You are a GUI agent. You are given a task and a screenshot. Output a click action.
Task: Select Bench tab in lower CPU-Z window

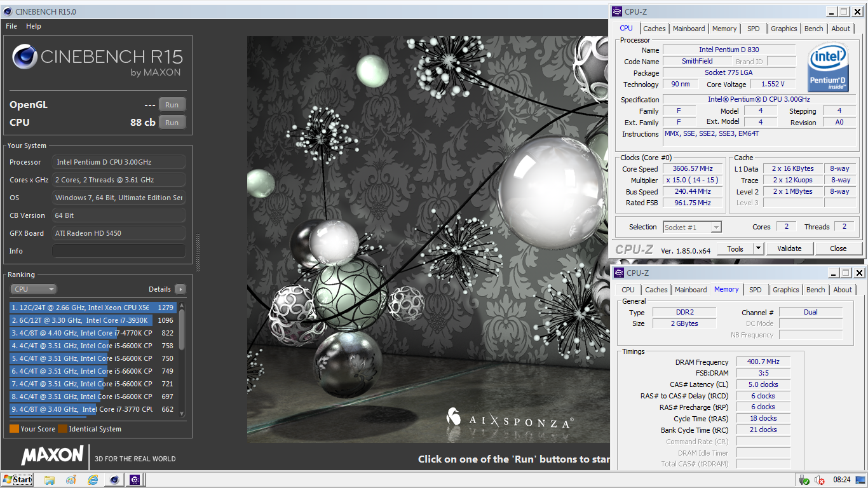click(816, 290)
